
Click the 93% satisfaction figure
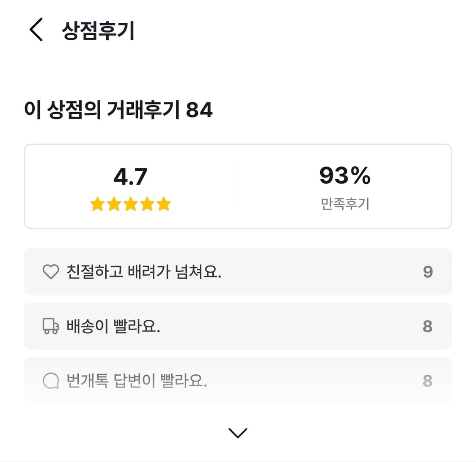345,176
